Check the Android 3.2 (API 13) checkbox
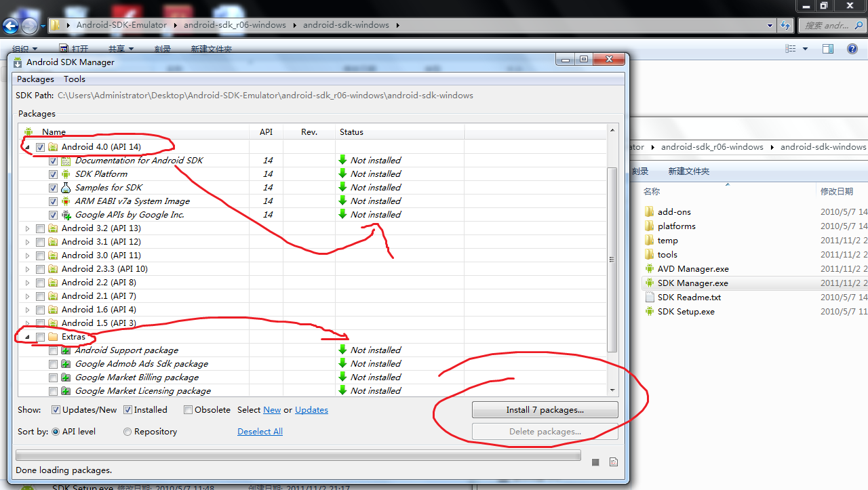Viewport: 868px width, 490px height. point(41,228)
